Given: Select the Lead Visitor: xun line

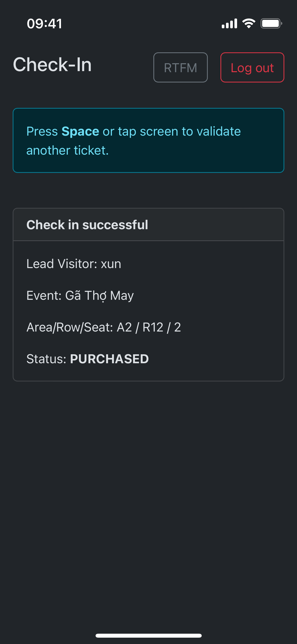Looking at the screenshot, I should [x=74, y=264].
